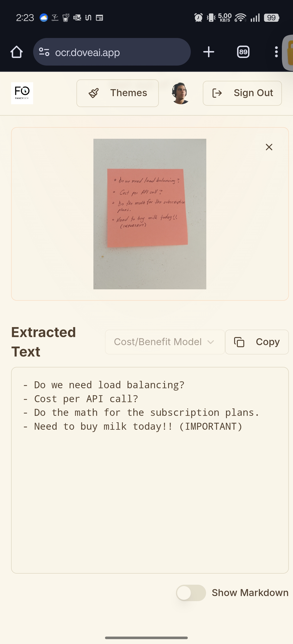
Task: Open a new browser tab
Action: tap(209, 52)
